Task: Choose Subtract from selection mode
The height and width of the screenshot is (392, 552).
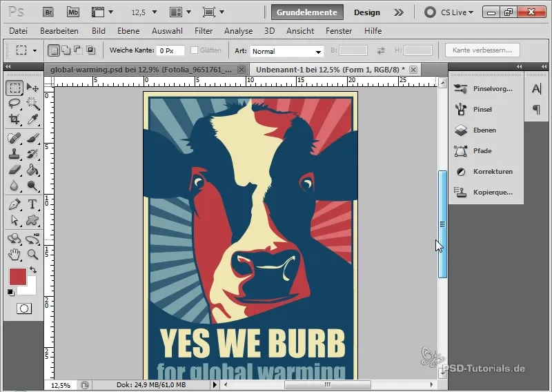Action: pyautogui.click(x=78, y=50)
